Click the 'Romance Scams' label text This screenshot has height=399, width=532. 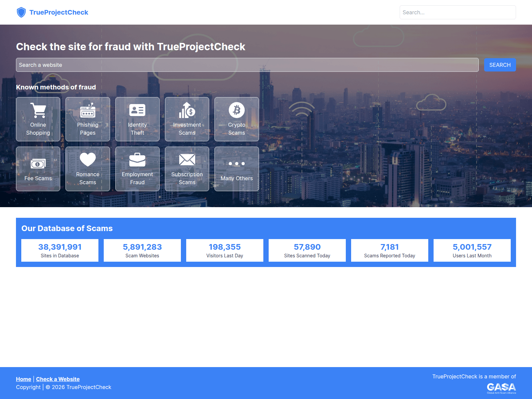coord(88,178)
